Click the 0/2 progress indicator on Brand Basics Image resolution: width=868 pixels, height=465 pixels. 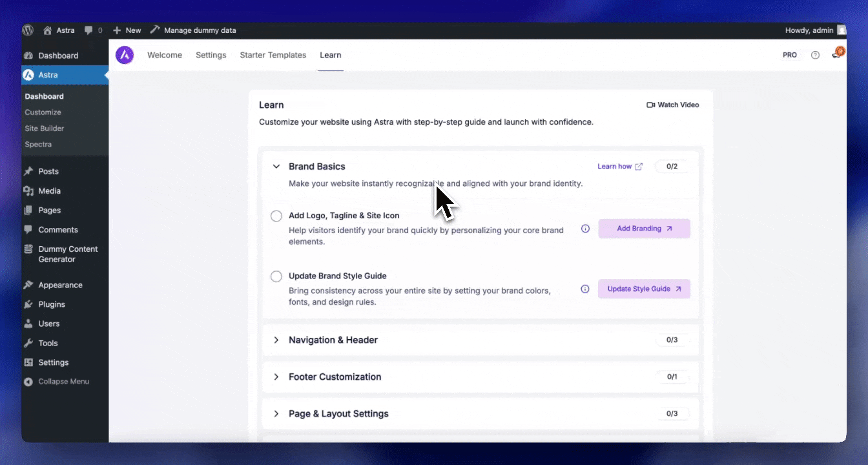click(x=672, y=166)
